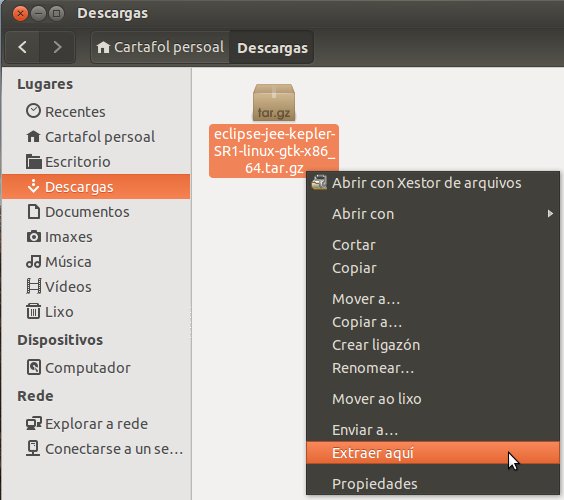Open Música in the sidebar
The height and width of the screenshot is (500, 564).
[96, 262]
